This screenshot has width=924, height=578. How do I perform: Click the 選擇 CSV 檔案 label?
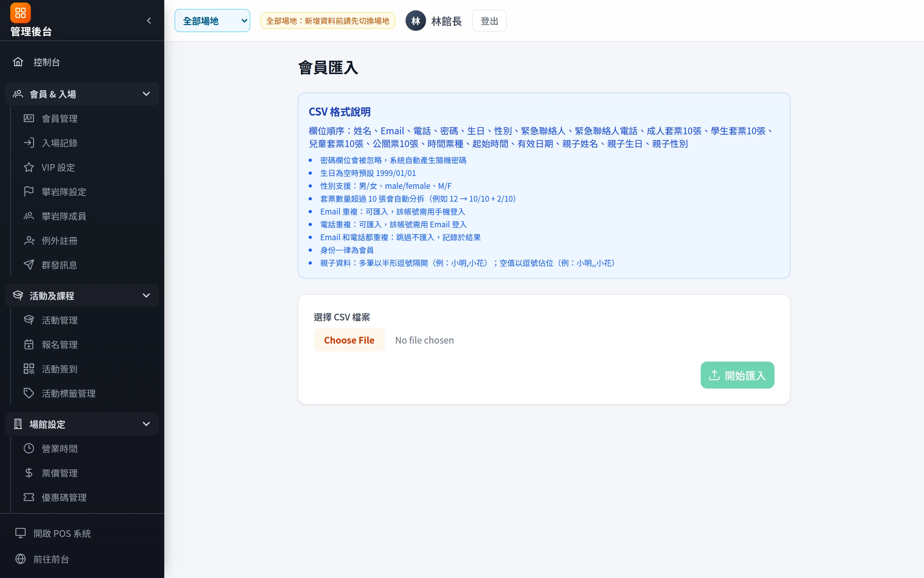point(342,317)
